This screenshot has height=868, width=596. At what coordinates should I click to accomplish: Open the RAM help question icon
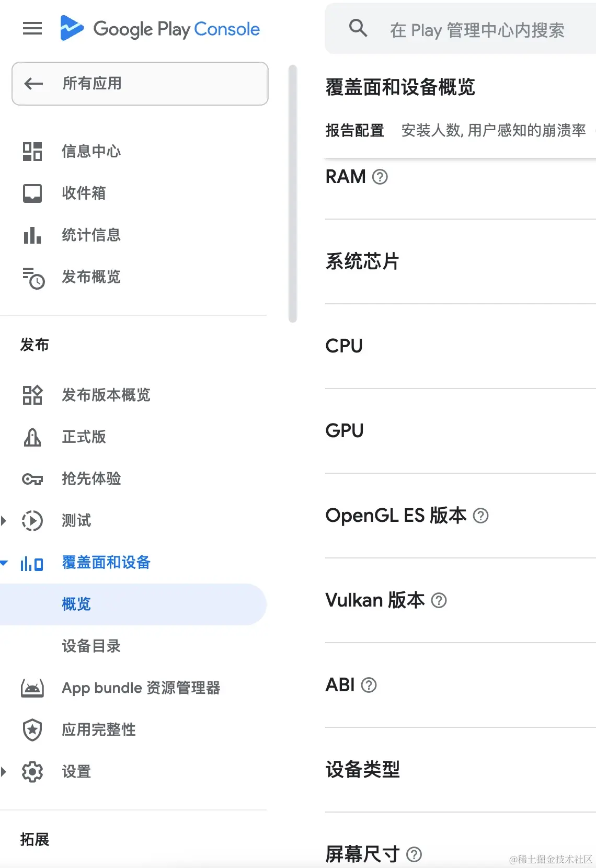(380, 177)
